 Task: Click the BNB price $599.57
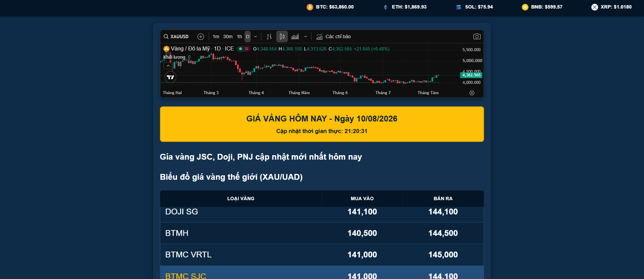554,7
